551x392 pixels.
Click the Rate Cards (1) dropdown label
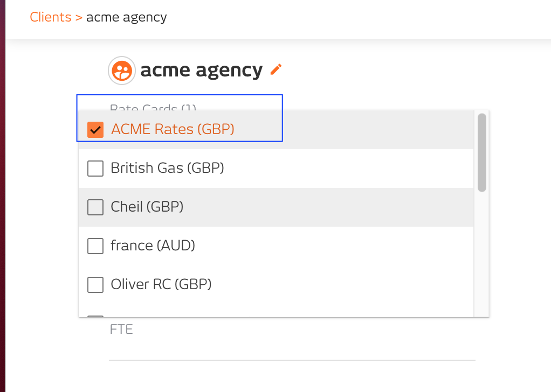coord(153,108)
